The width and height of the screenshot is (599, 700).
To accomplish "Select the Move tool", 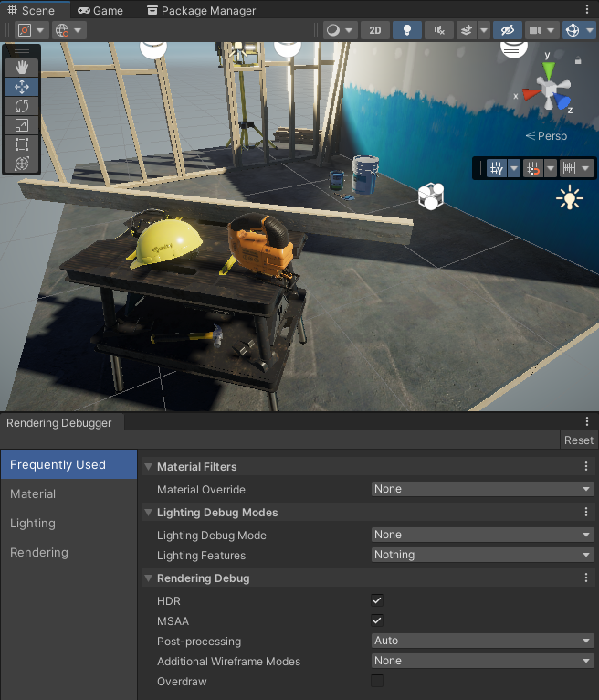I will [x=22, y=87].
